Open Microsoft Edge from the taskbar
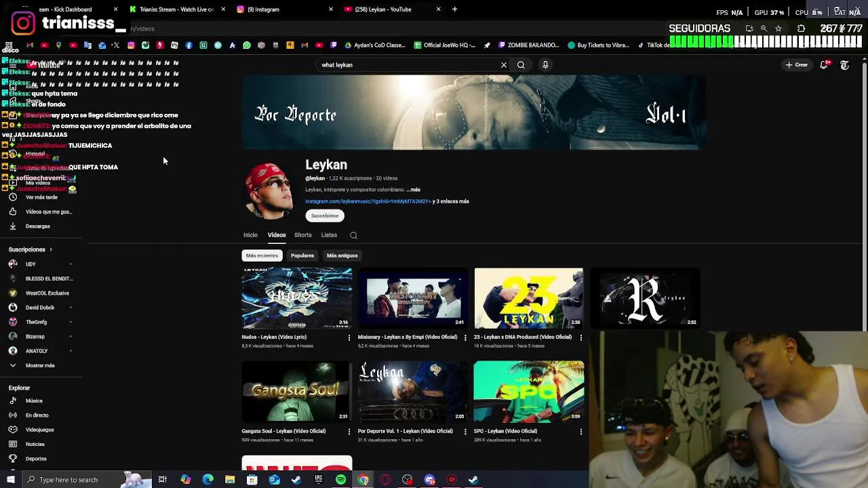This screenshot has width=868, height=488. click(x=208, y=480)
